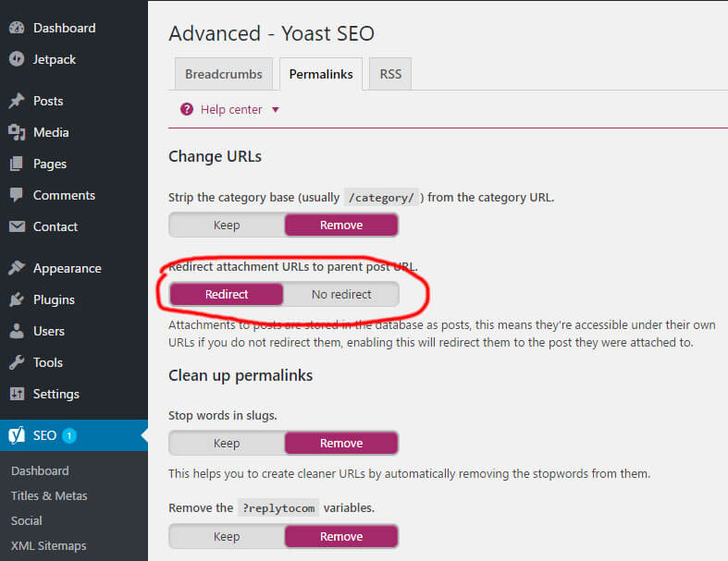
Task: Choose Remove for stop words in slugs
Action: tap(341, 443)
